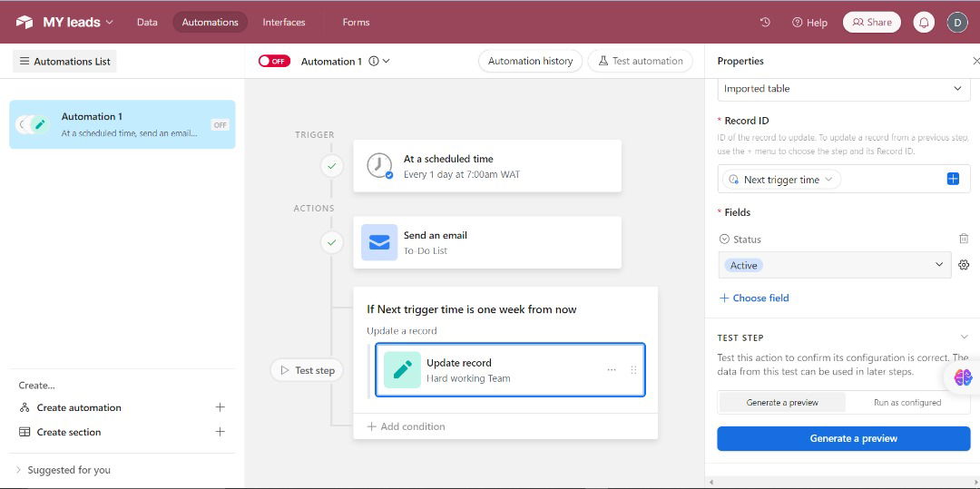Click Automation 1 info icon
Viewport: 980px width, 489px height.
point(374,61)
